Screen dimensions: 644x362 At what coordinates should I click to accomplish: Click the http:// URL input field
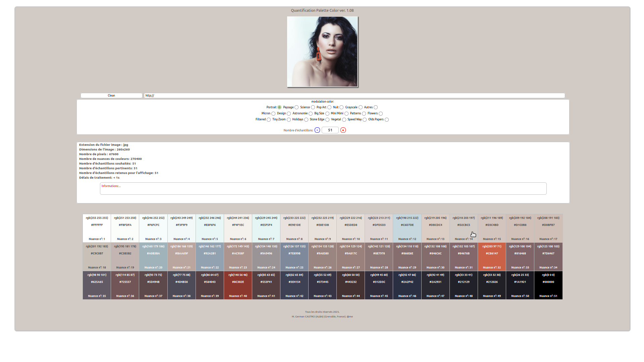355,96
